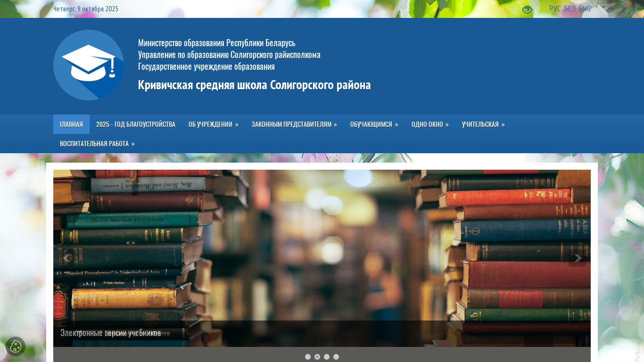The image size is (644, 362).
Task: Expand the УЧИТЕЛЬСКАЯ menu
Action: coord(483,124)
